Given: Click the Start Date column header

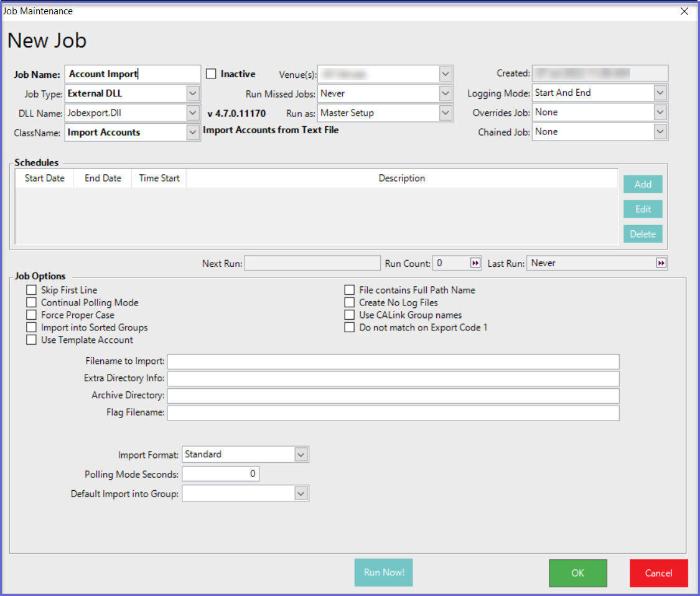Looking at the screenshot, I should 44,178.
